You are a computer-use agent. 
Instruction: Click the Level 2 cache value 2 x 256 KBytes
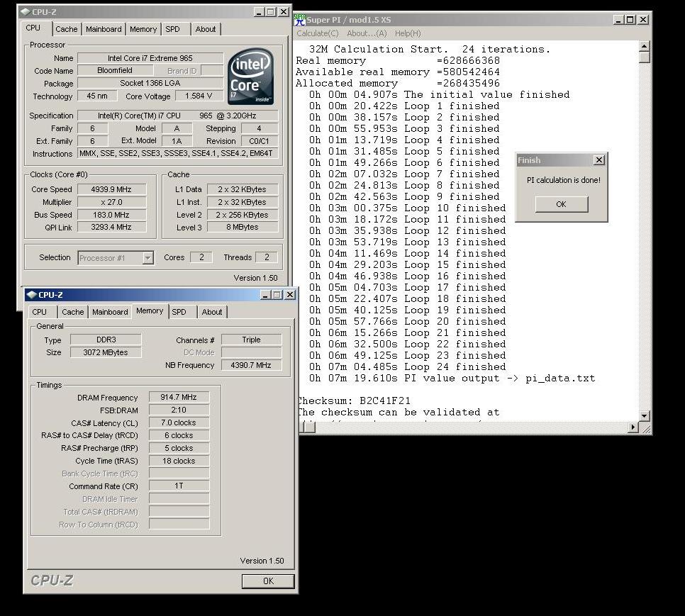pyautogui.click(x=243, y=215)
